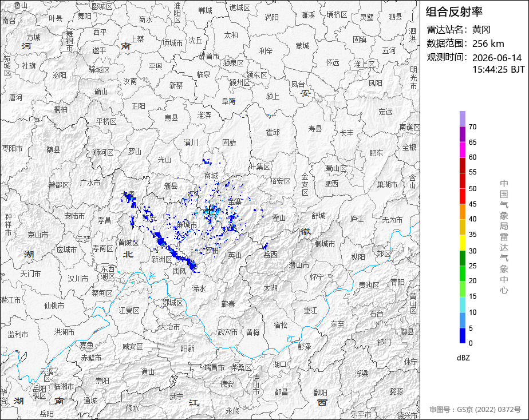Click the 团风 county label
Viewport: 529px width, 420px height.
[x=180, y=271]
